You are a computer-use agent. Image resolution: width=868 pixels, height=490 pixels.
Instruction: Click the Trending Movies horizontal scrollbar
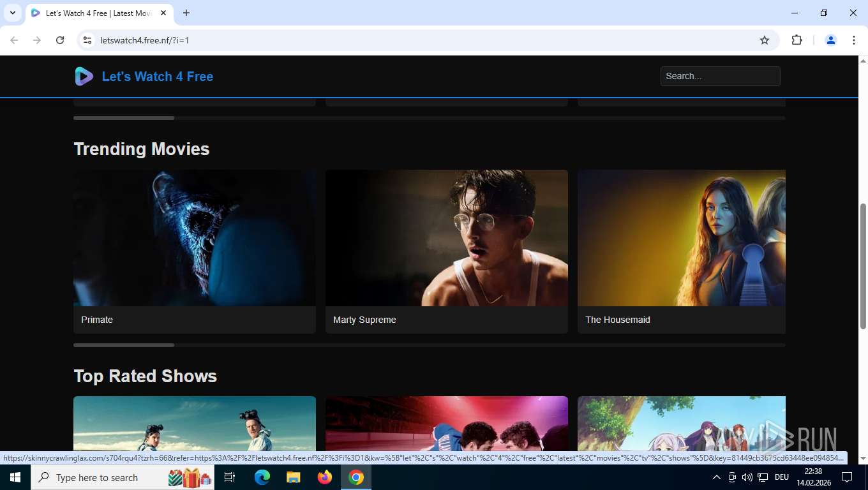pos(430,345)
